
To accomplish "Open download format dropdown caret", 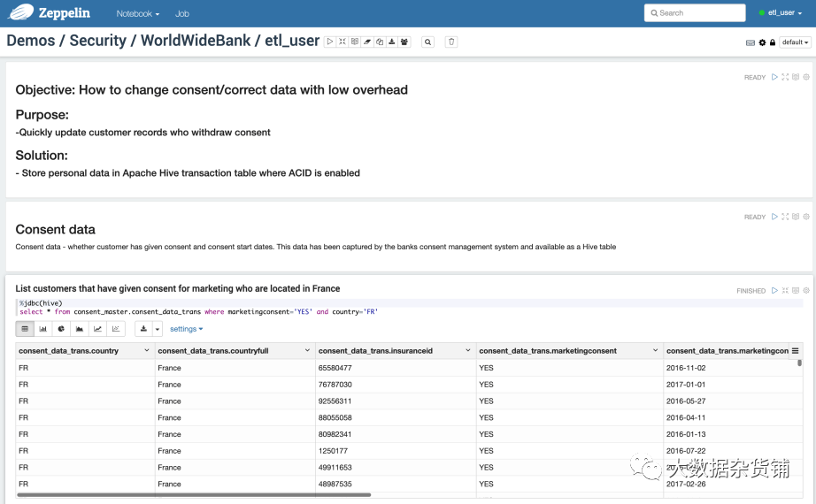I will click(158, 329).
